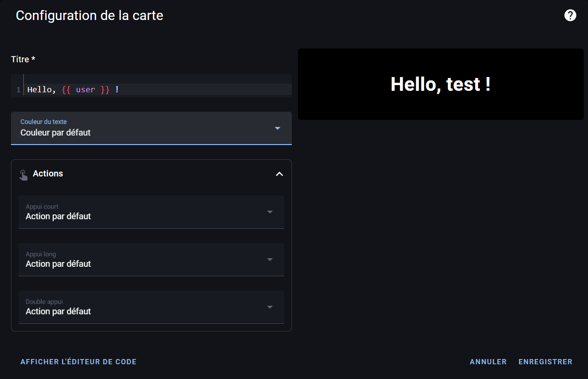Viewport: 588px width, 379px height.
Task: Save the card with Enregistrer
Action: click(x=546, y=361)
